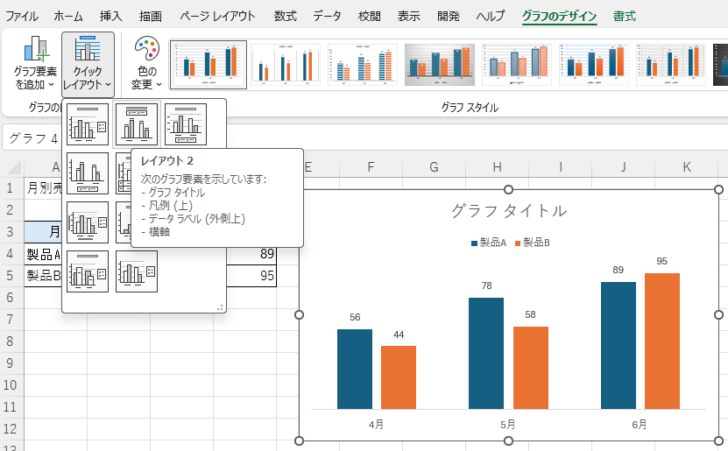Choose Layout 3 with legend at bottom

(x=186, y=124)
